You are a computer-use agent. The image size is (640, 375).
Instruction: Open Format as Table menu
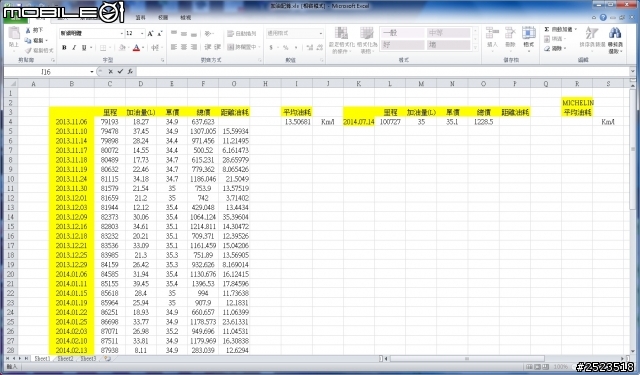pyautogui.click(x=367, y=40)
